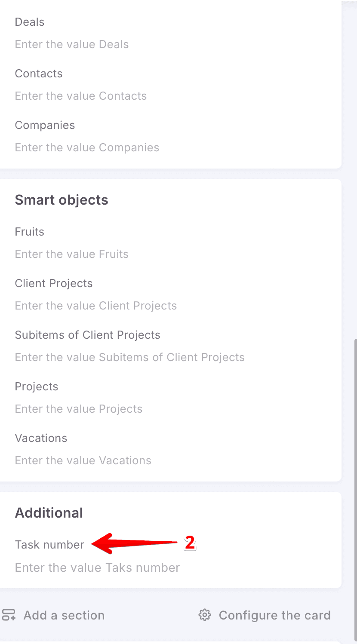This screenshot has width=357, height=644.
Task: Click the Client Projects field label
Action: [x=54, y=283]
